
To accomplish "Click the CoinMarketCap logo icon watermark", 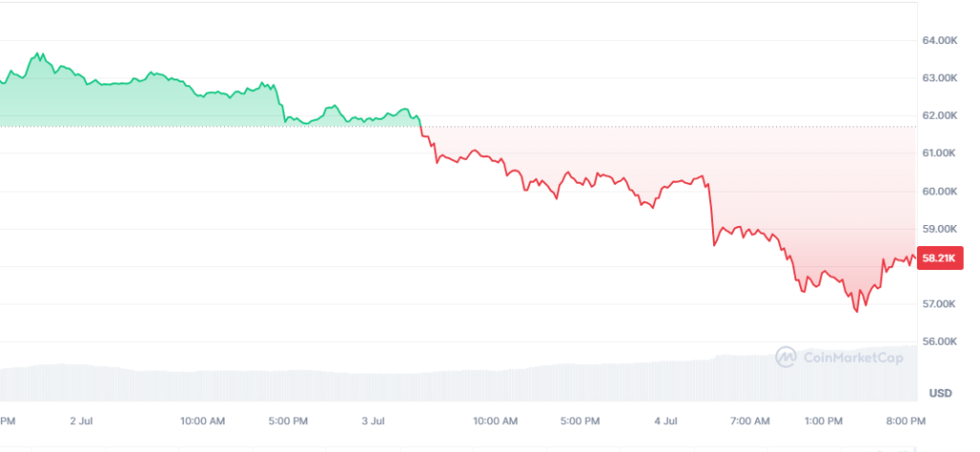I will 787,357.
